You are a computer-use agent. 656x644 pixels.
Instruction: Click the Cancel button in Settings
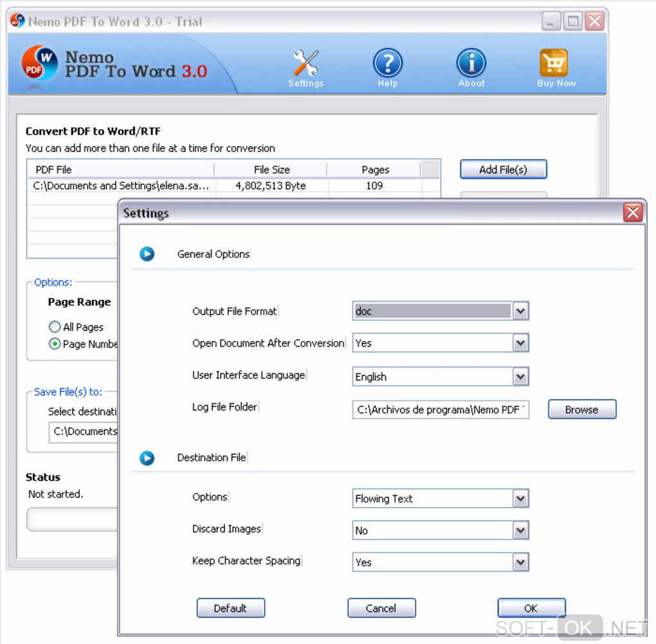pyautogui.click(x=381, y=608)
